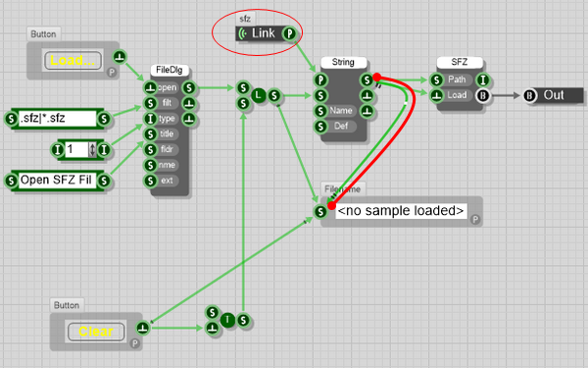Click the SFZ Load trigger input connector
Viewport: 588px width, 368px height.
tap(436, 95)
